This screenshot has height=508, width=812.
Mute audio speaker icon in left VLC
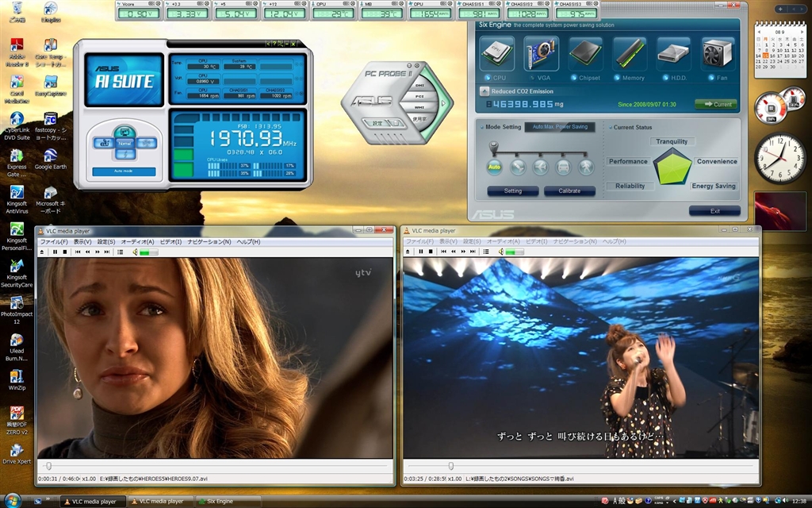(x=135, y=252)
